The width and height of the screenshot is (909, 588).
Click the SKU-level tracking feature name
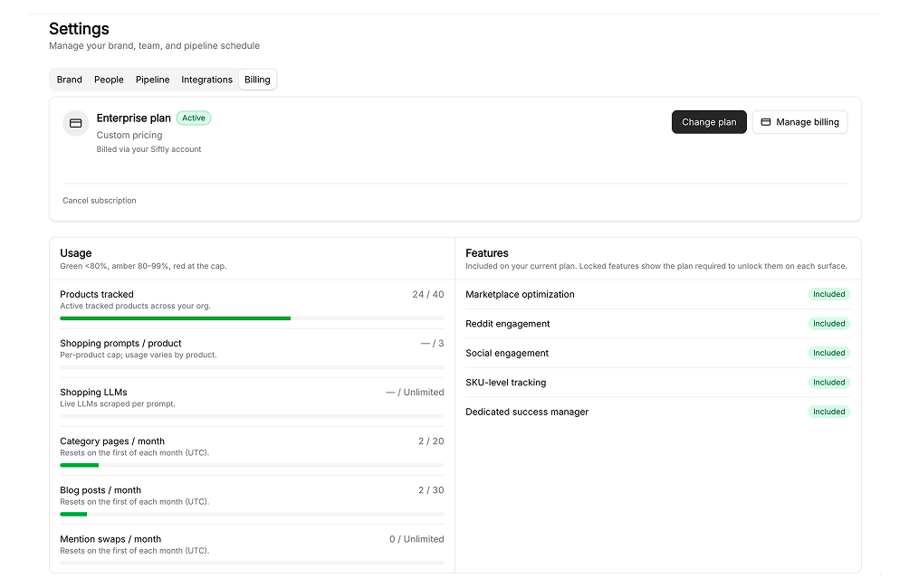click(505, 383)
